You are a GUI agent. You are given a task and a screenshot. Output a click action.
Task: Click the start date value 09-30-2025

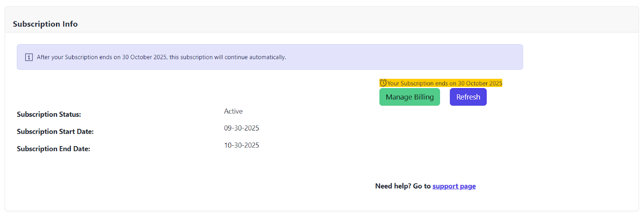242,128
